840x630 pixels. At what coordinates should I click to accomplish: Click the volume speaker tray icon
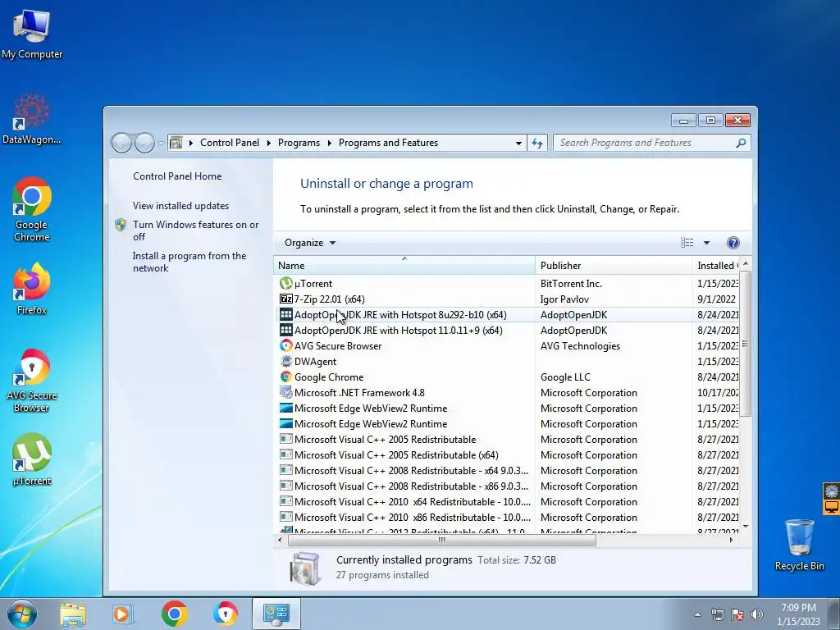tap(757, 614)
